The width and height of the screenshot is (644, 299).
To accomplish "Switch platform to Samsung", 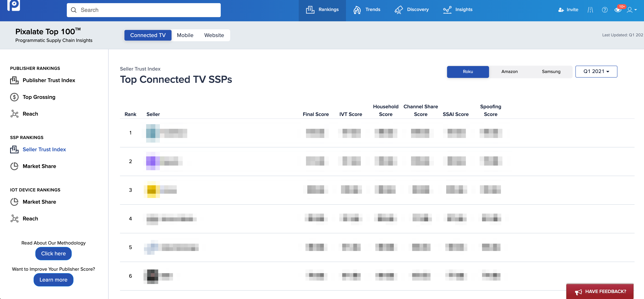I will pyautogui.click(x=551, y=72).
